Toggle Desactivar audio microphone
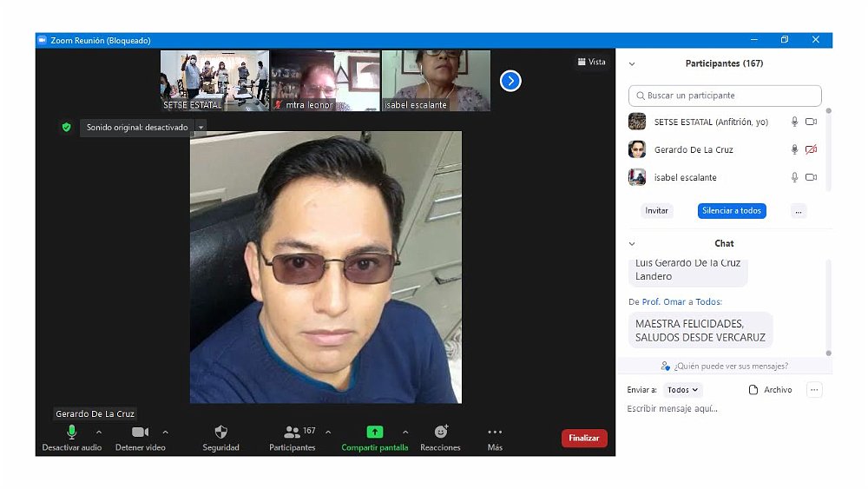The width and height of the screenshot is (868, 489). coord(72,432)
